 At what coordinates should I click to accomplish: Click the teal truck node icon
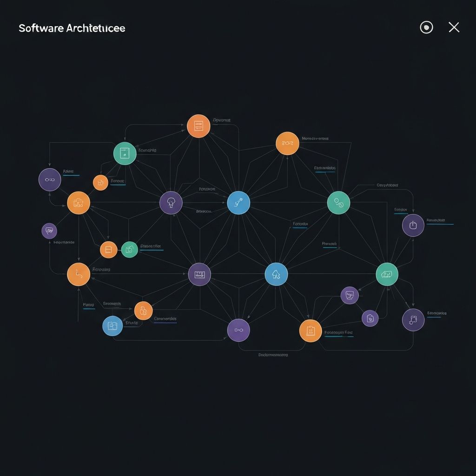coord(387,274)
